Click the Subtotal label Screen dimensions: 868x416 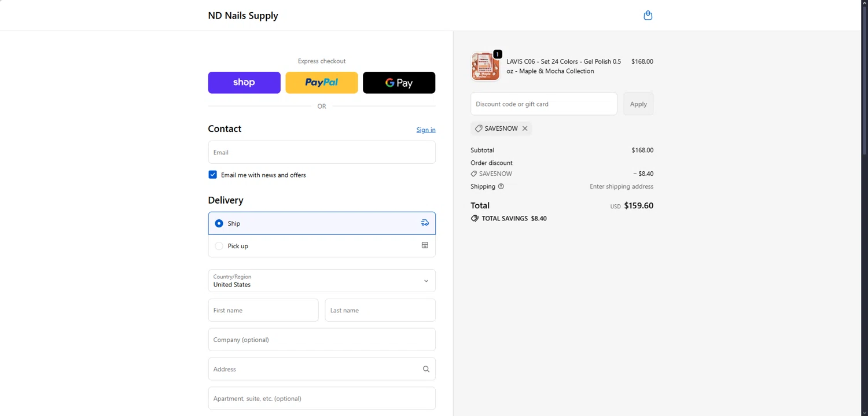pyautogui.click(x=483, y=150)
